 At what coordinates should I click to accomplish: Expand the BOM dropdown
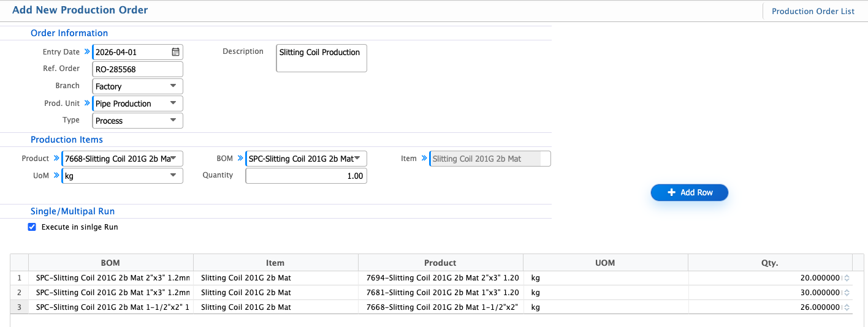(x=356, y=159)
